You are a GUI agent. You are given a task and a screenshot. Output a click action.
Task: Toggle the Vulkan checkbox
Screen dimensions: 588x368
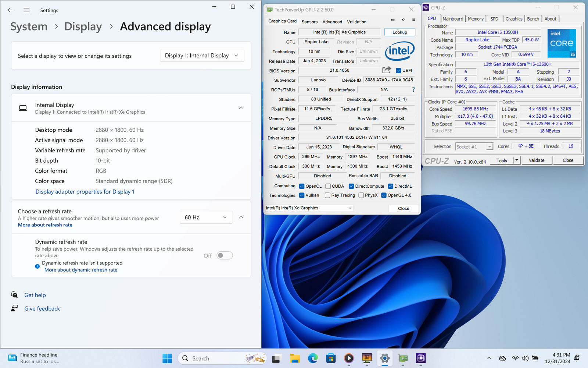(302, 195)
